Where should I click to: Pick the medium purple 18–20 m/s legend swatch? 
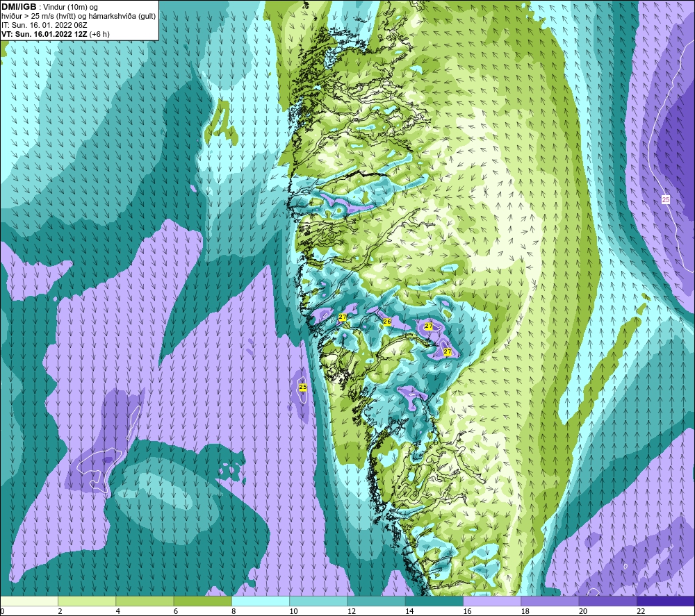[x=550, y=601]
